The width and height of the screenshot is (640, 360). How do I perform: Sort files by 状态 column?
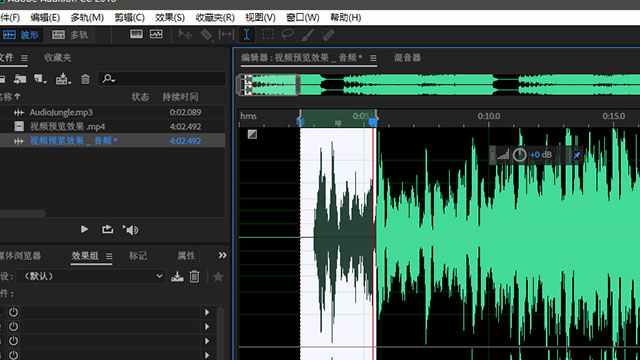(x=140, y=97)
